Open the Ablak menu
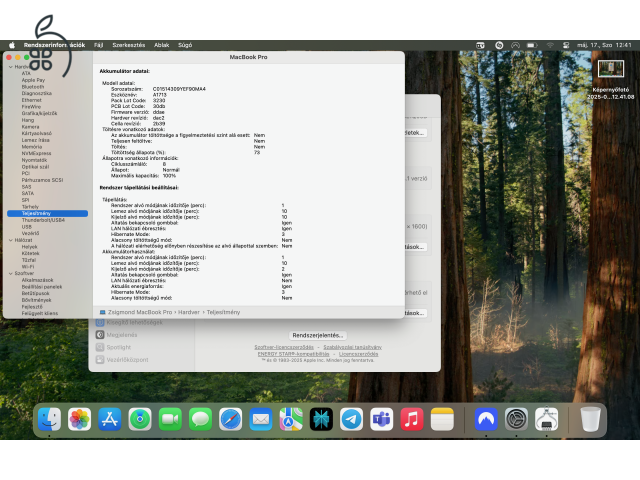Screen dimensions: 640x480 pyautogui.click(x=162, y=45)
